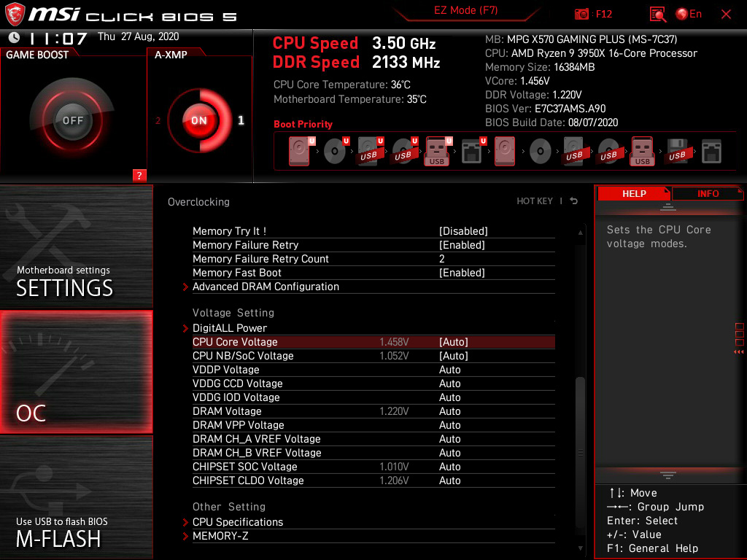Screen dimensions: 747x560
Task: Switch to EZ Mode (F7)
Action: 465,10
